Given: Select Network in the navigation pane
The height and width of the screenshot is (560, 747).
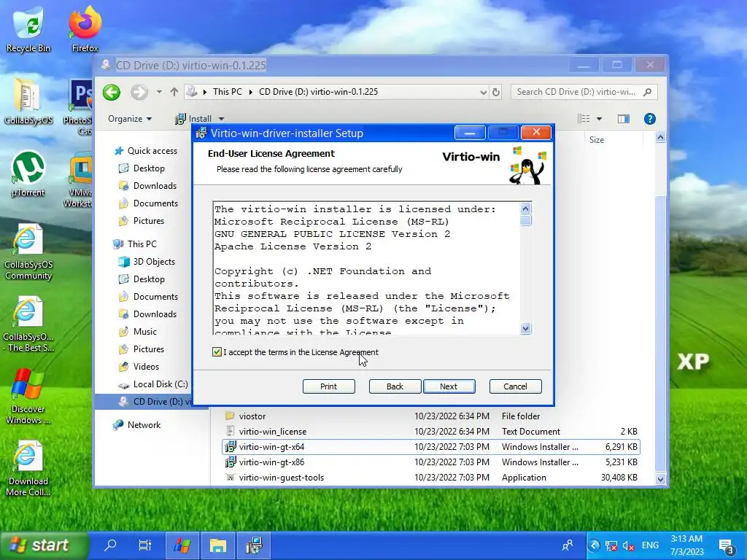Looking at the screenshot, I should pyautogui.click(x=144, y=425).
